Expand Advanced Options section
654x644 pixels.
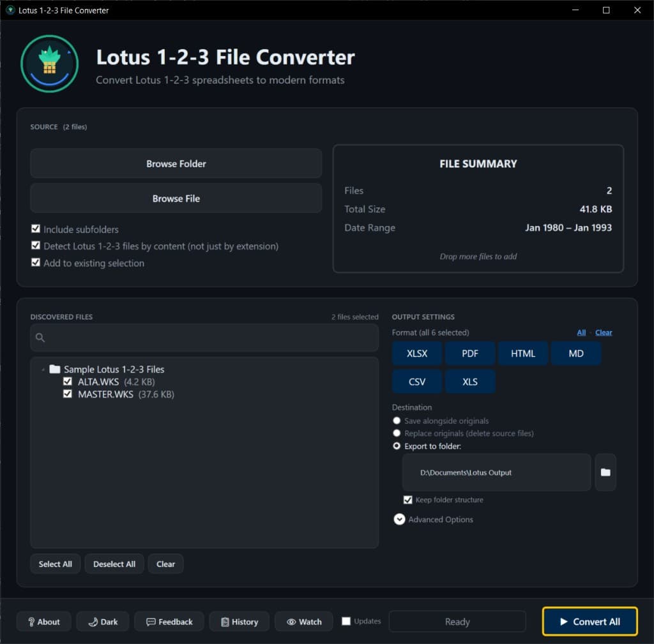coord(400,520)
